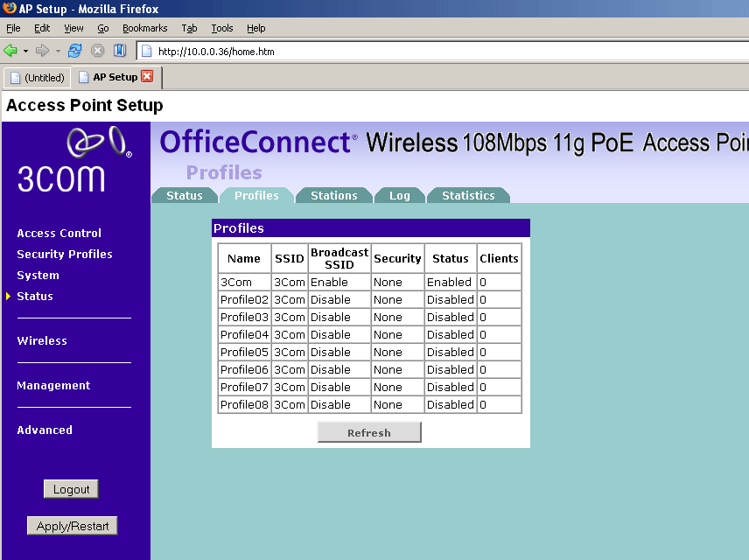Click the 'Enable' Broadcast SSID cell
Image resolution: width=749 pixels, height=560 pixels.
coord(339,283)
